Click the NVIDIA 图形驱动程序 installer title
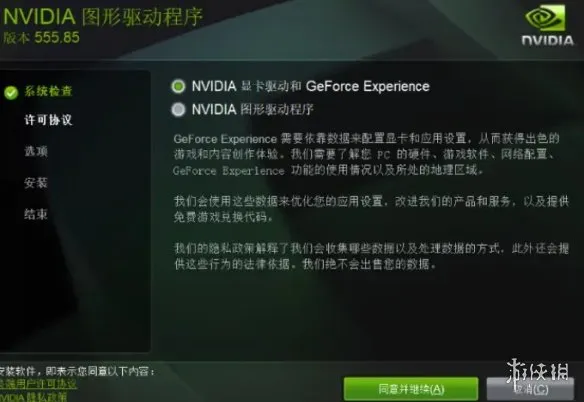Viewport: 584px width, 402px height. [103, 17]
